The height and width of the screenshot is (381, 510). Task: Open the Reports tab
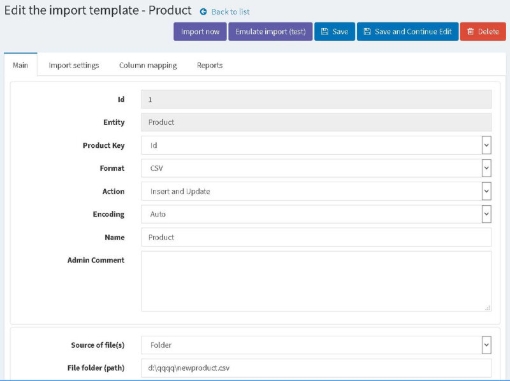(x=209, y=65)
